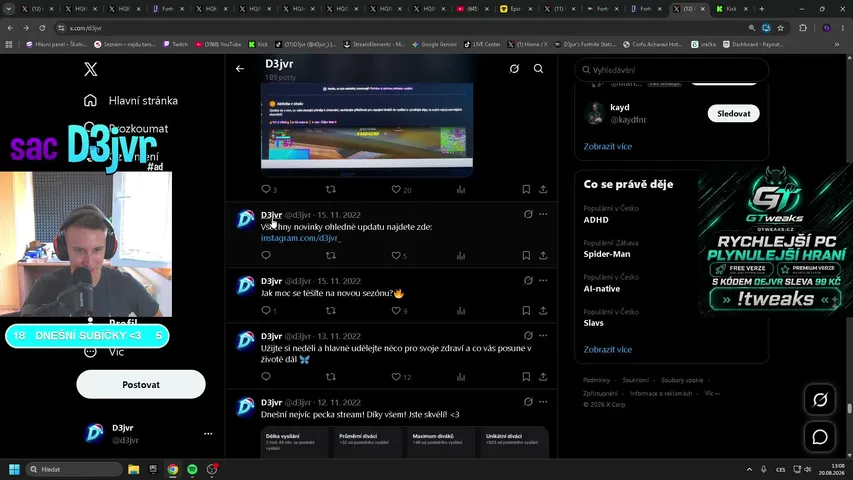The height and width of the screenshot is (480, 853).
Task: Click the Vyhledávání search field
Action: coord(671,70)
